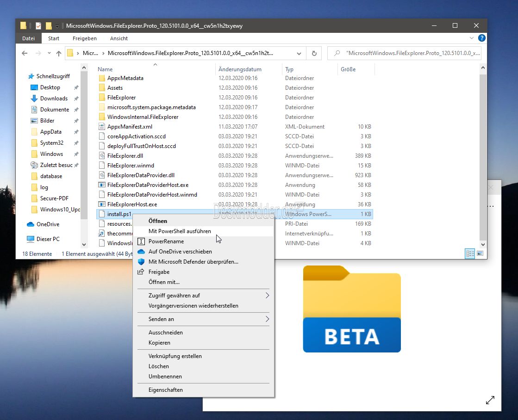Expand the address bar history dropdown

click(x=299, y=54)
